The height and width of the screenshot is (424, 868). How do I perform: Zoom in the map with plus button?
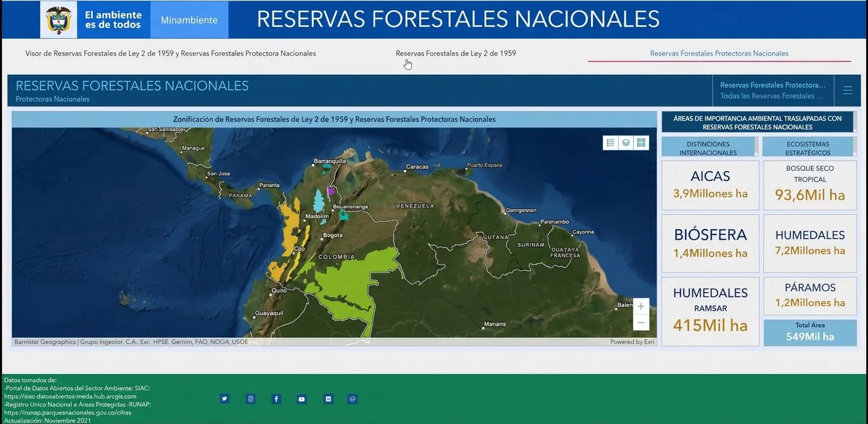pyautogui.click(x=641, y=306)
